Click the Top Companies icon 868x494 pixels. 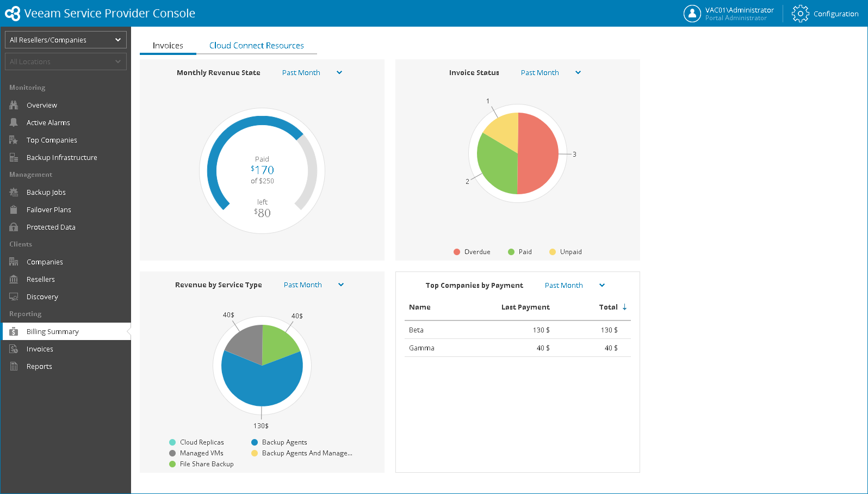(14, 140)
